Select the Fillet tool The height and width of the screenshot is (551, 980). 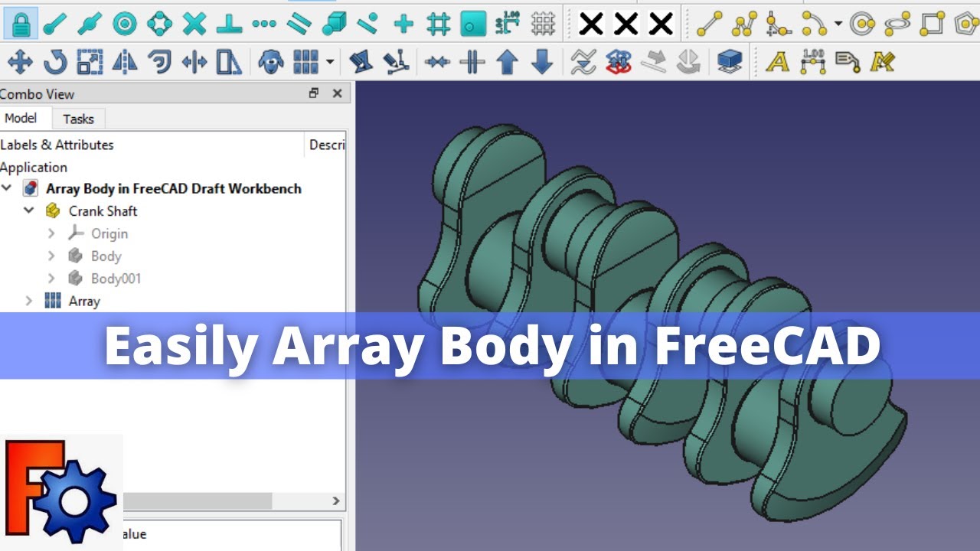click(779, 24)
